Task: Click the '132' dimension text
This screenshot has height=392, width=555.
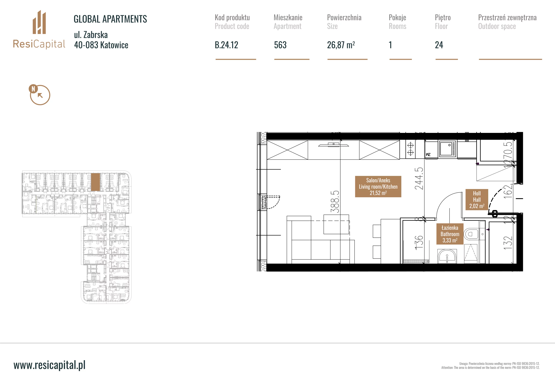Action: 508,243
